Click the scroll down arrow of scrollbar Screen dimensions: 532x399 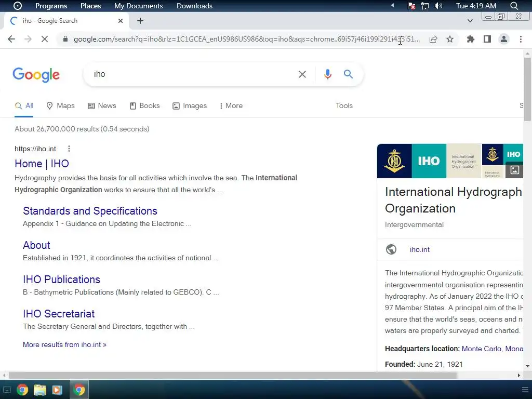(527, 366)
